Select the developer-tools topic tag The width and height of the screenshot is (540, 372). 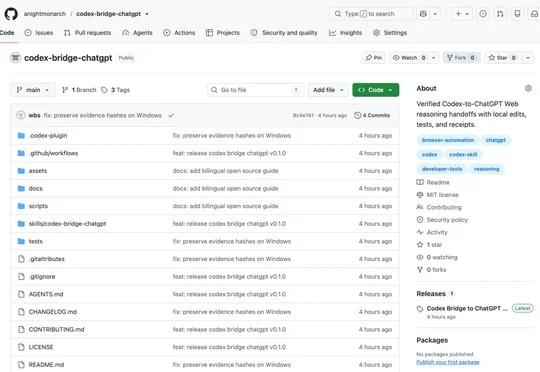click(442, 169)
